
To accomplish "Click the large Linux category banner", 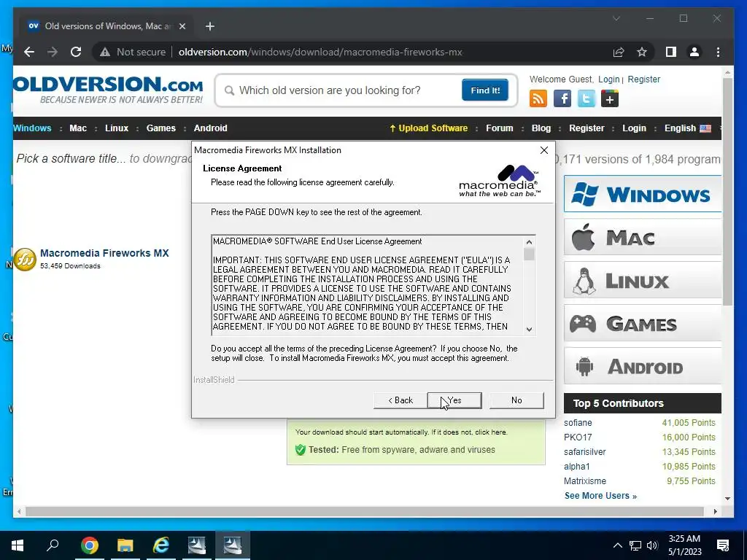I will (x=643, y=280).
